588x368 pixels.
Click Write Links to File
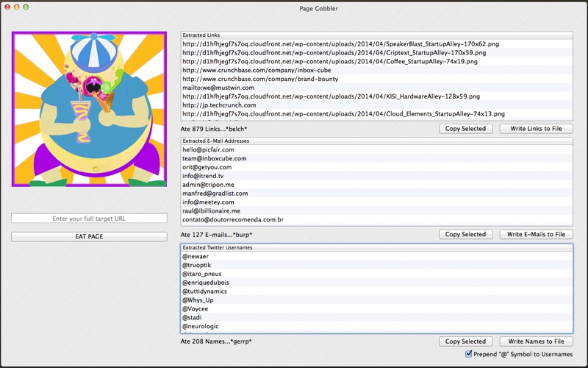(537, 128)
